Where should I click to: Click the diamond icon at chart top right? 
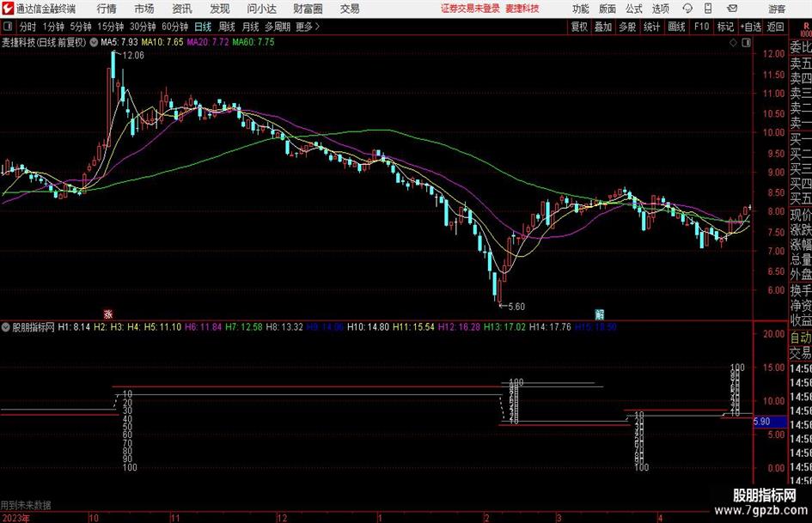[733, 43]
